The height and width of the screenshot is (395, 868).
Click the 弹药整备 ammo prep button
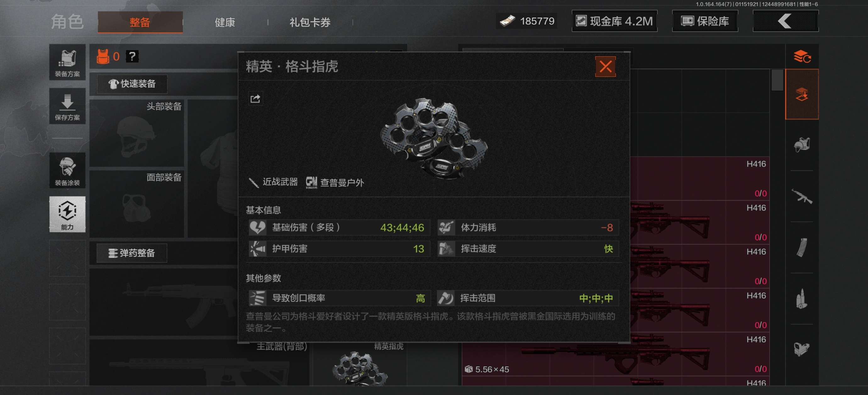coord(132,253)
